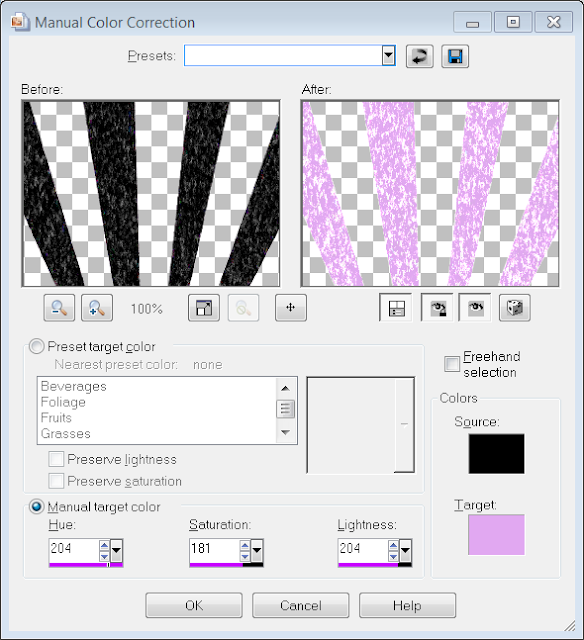Click the Before preview image
Screen dimensions: 584x640
point(151,193)
